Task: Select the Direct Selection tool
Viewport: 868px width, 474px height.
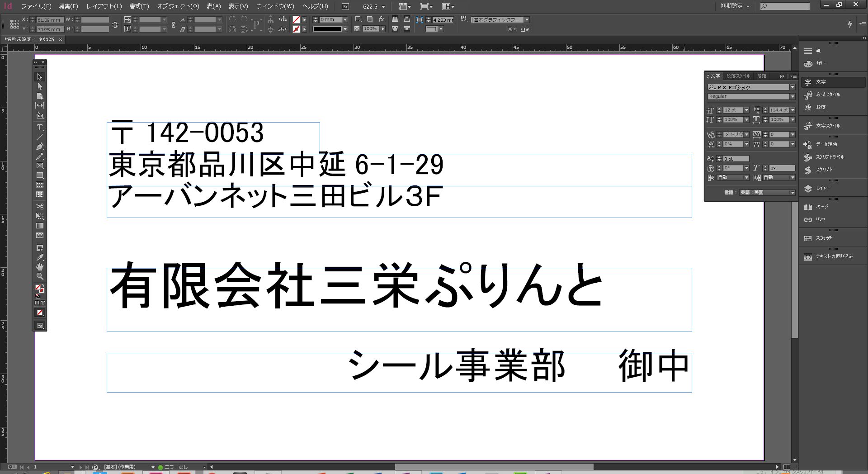Action: click(x=40, y=86)
